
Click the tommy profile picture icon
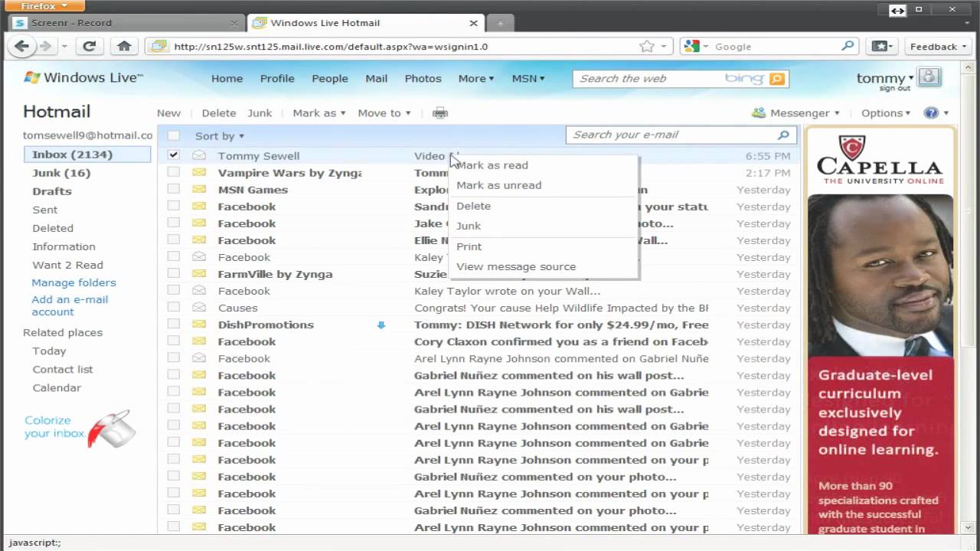(929, 77)
